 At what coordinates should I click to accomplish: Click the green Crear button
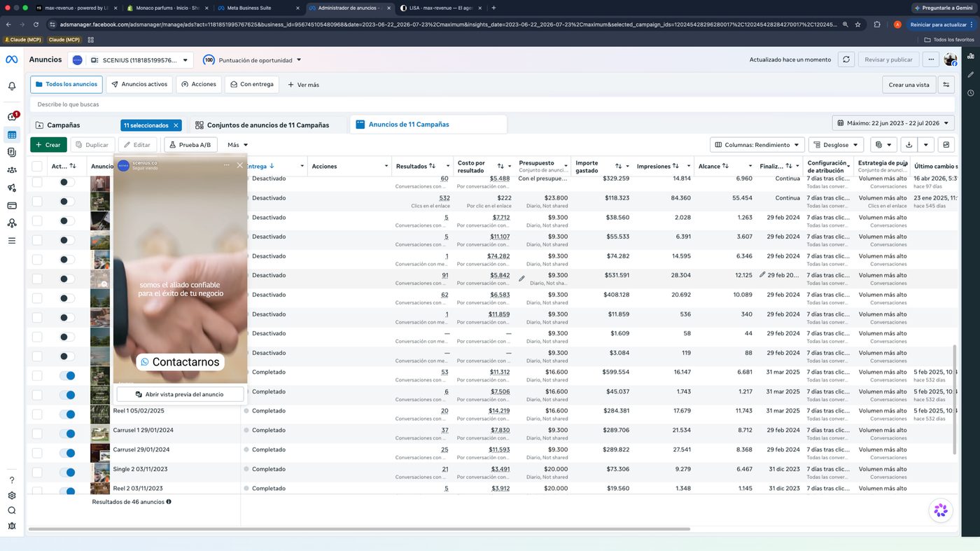[x=48, y=145]
